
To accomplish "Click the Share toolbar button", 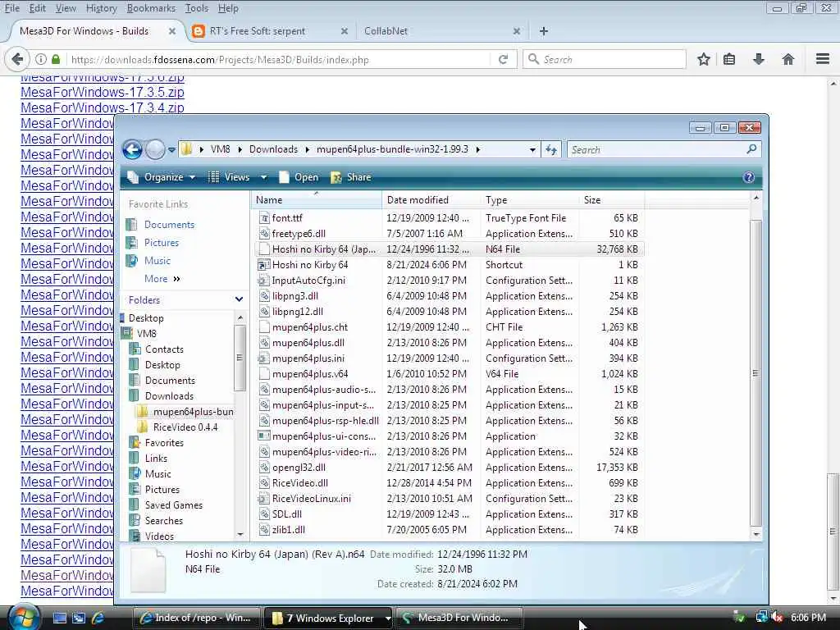I will 351,177.
